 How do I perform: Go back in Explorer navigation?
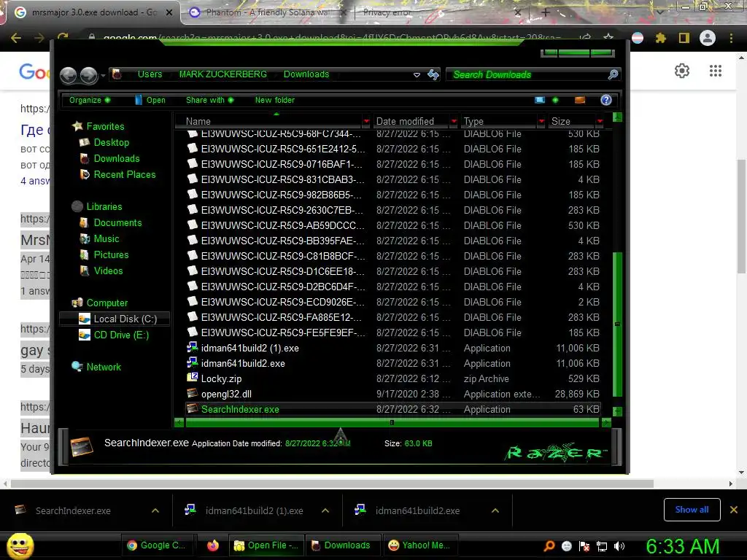point(69,75)
